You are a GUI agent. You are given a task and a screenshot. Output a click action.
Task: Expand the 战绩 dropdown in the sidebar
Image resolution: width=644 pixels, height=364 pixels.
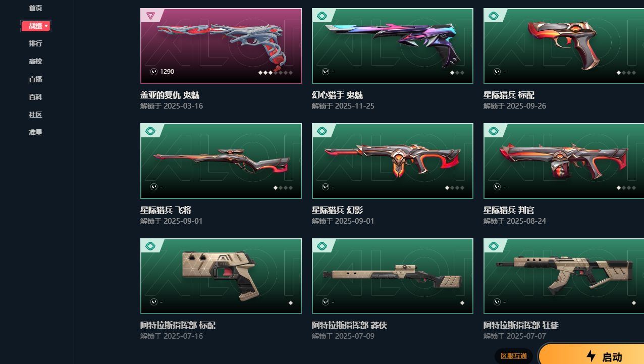pos(35,26)
